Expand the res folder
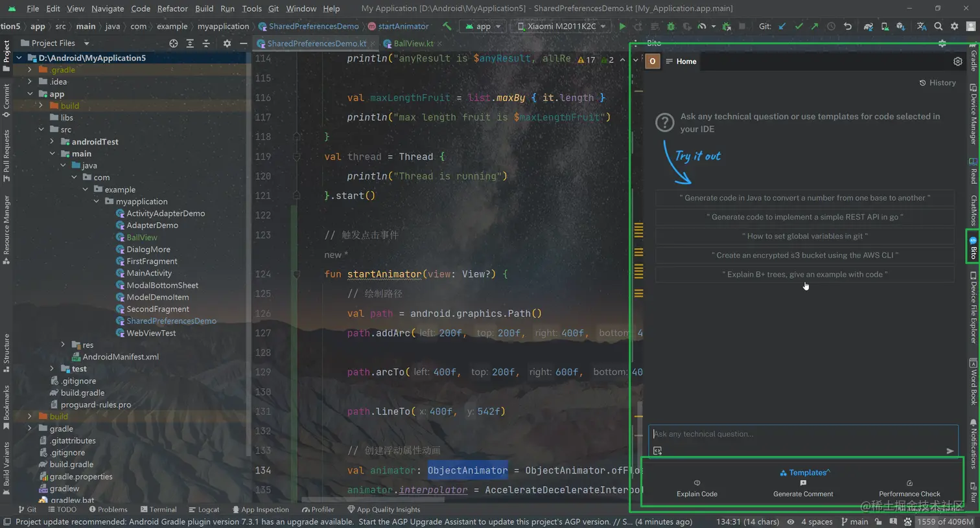This screenshot has width=980, height=528. click(63, 345)
